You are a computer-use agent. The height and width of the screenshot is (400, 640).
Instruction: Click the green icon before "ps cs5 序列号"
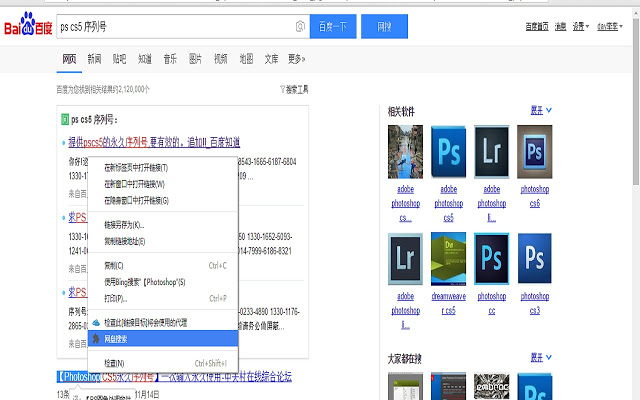tap(65, 120)
